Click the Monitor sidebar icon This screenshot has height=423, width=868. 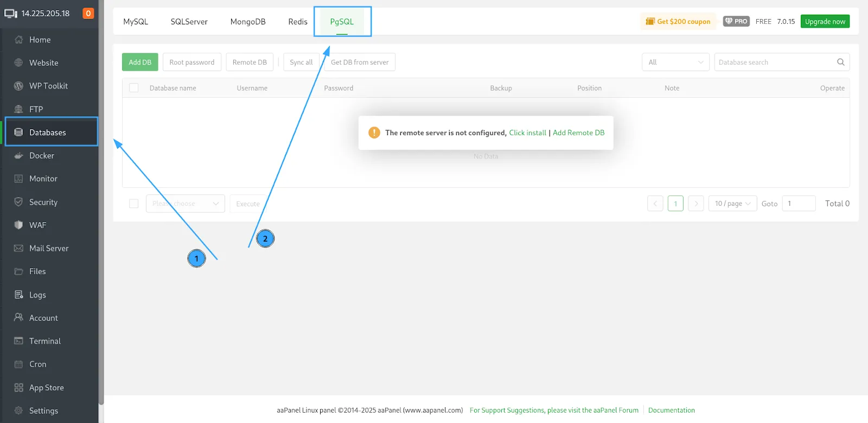click(18, 179)
